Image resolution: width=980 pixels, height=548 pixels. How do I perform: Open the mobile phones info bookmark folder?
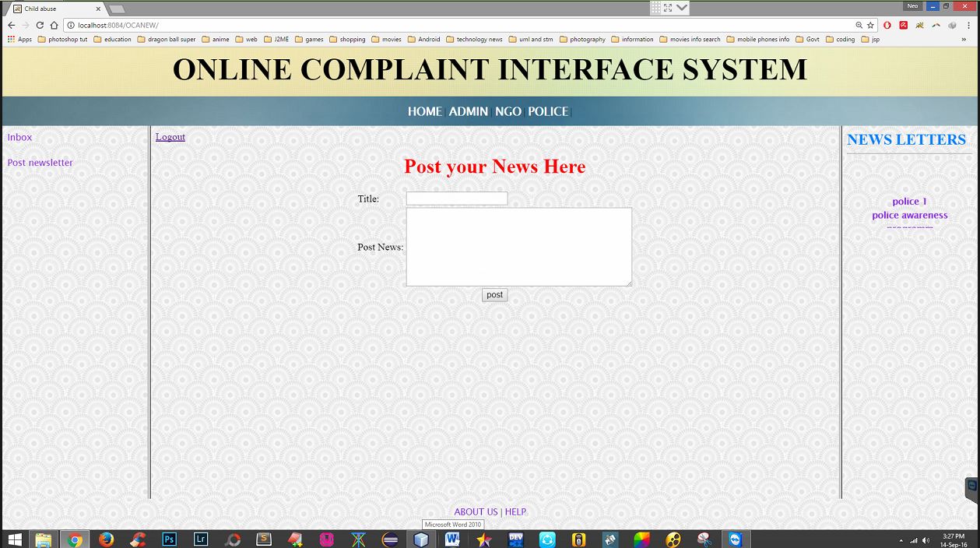[x=758, y=39]
